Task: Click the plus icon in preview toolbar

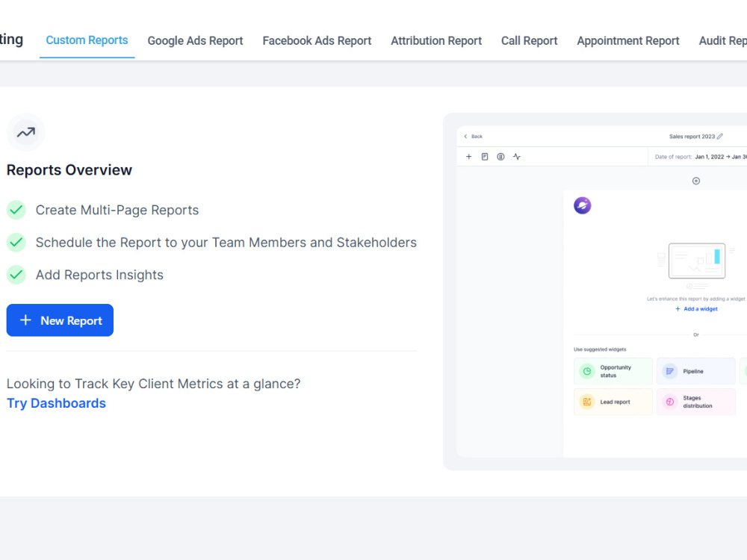Action: 469,157
